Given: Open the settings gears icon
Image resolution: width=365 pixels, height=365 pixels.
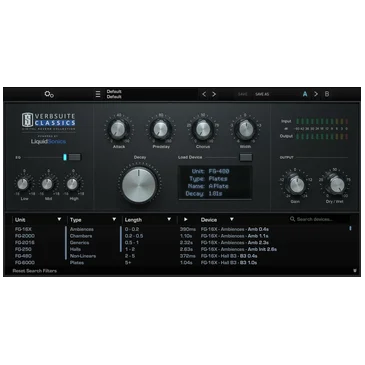Looking at the screenshot, I should pyautogui.click(x=49, y=94).
